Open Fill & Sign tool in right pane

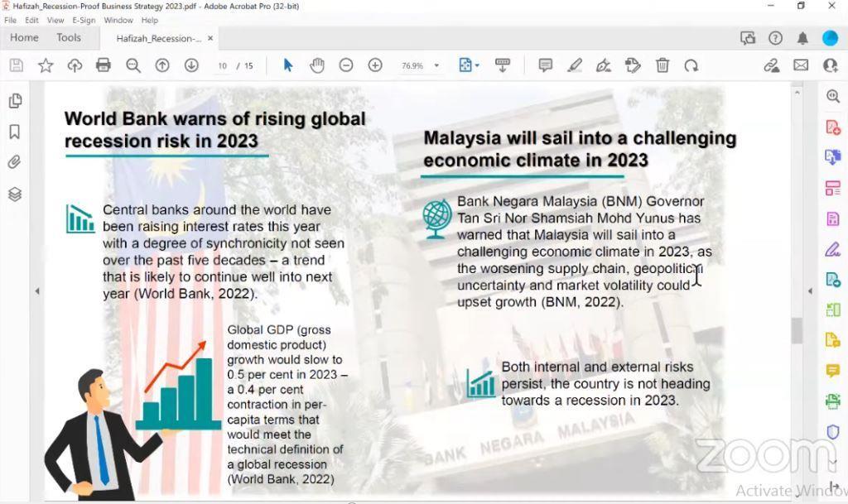833,249
